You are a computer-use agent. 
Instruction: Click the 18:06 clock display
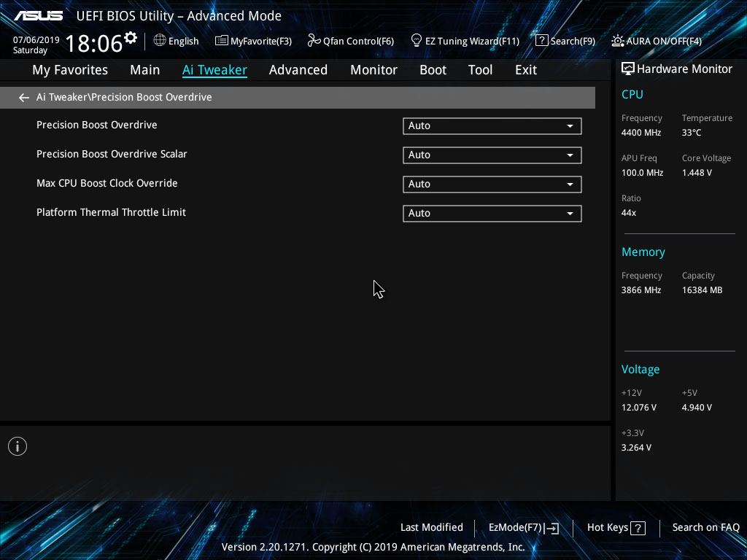[93, 44]
